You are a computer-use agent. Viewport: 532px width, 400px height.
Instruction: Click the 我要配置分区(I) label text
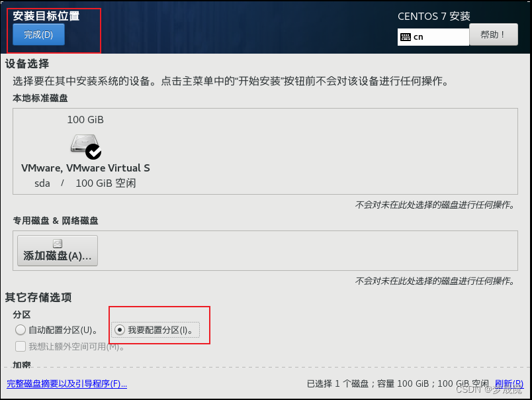[x=161, y=330]
